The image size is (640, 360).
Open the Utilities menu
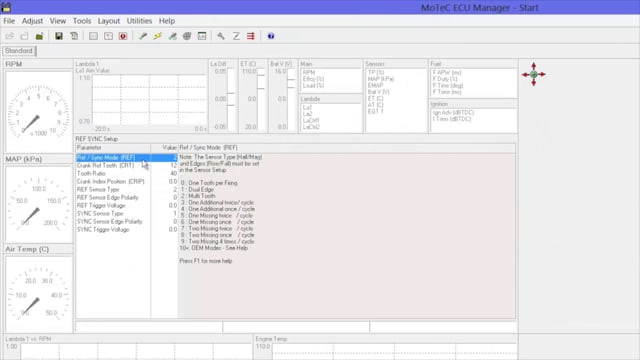(x=139, y=21)
